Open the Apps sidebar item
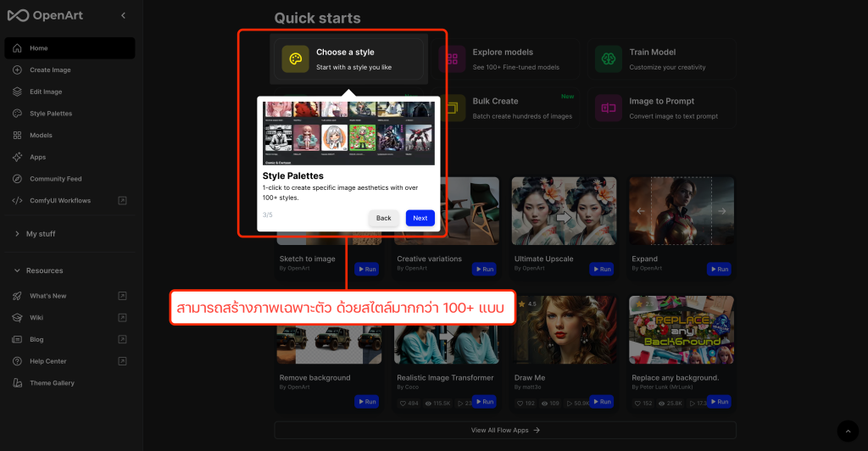 pyautogui.click(x=37, y=157)
